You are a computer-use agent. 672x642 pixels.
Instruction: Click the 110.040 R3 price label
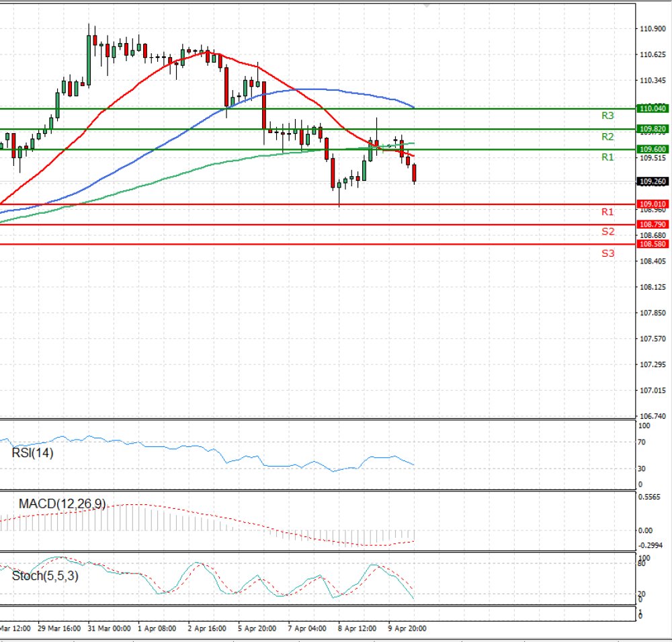tap(653, 108)
